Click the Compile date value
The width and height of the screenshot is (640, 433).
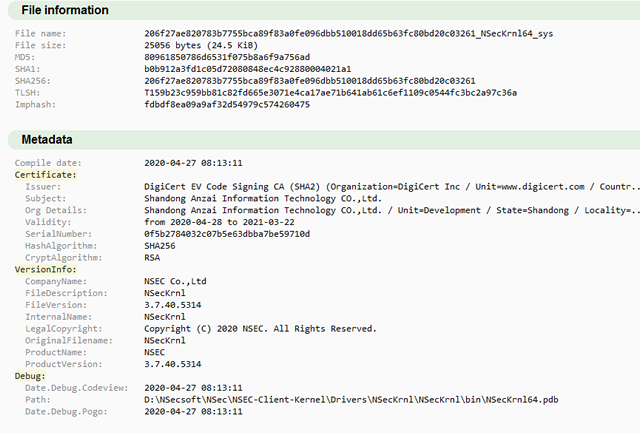tap(193, 162)
